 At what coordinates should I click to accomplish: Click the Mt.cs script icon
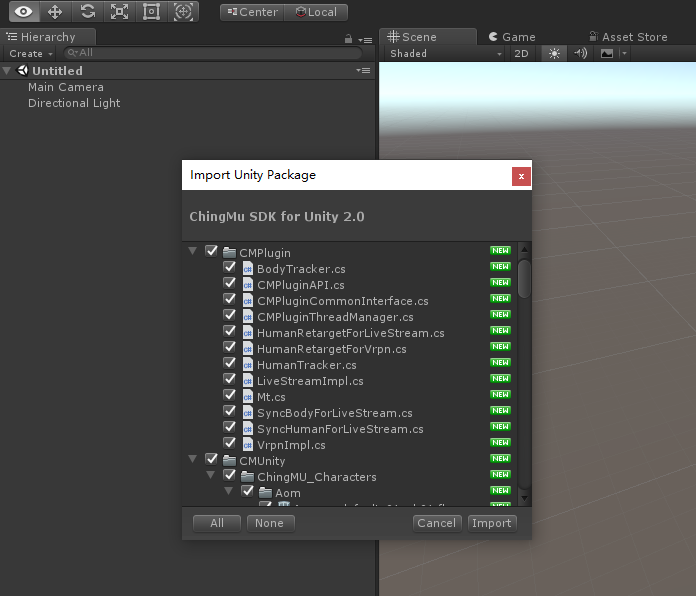[x=248, y=396]
